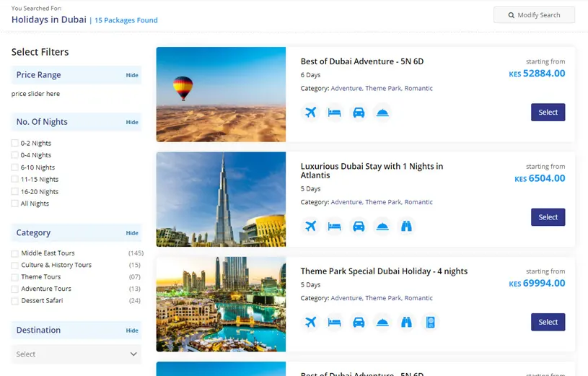The width and height of the screenshot is (588, 376).
Task: Check the Adventure Tours category
Action: [x=15, y=289]
